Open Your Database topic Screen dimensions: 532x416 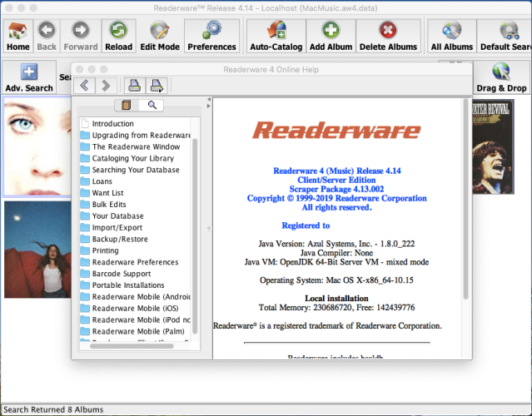point(117,216)
